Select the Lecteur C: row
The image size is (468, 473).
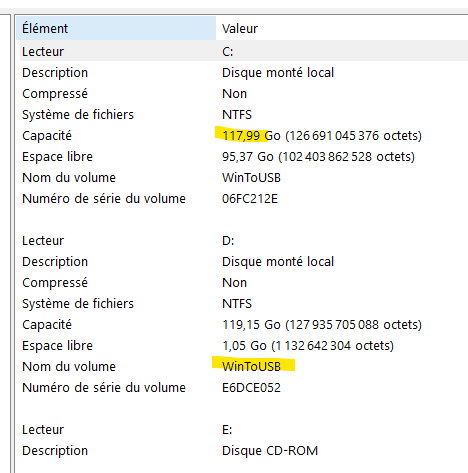pyautogui.click(x=244, y=51)
